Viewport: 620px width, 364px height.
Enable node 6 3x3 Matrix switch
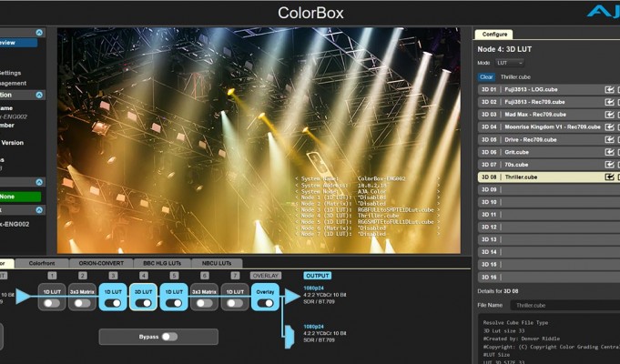click(x=205, y=303)
